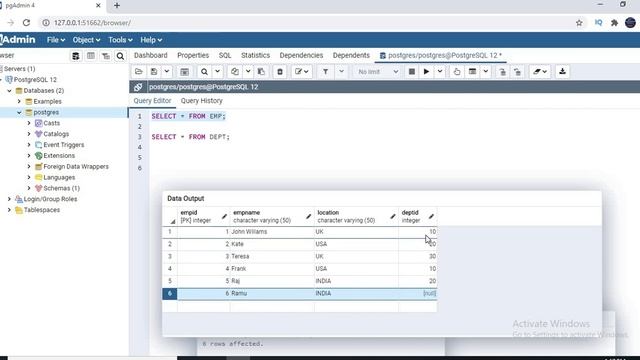Switch to the Statistics tab
The height and width of the screenshot is (360, 640).
(256, 56)
